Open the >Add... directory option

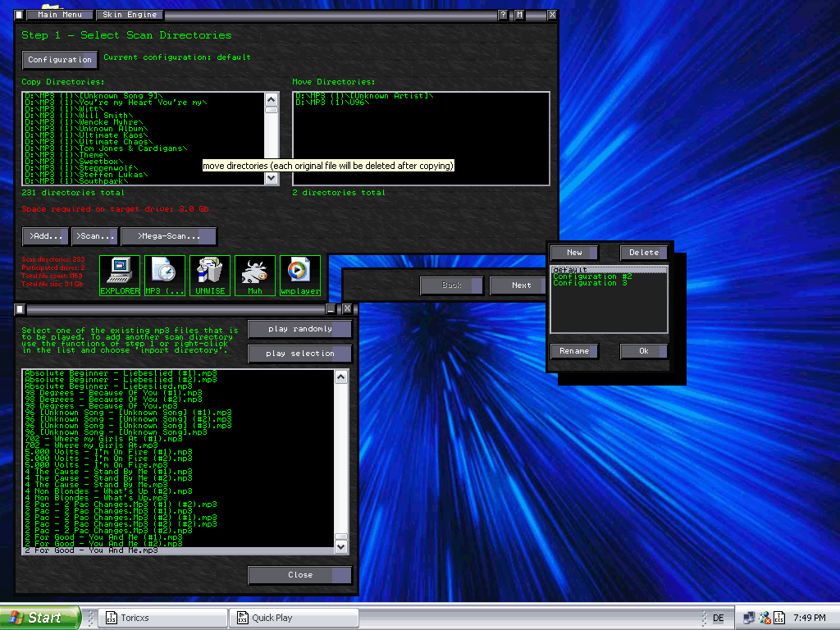[x=45, y=236]
